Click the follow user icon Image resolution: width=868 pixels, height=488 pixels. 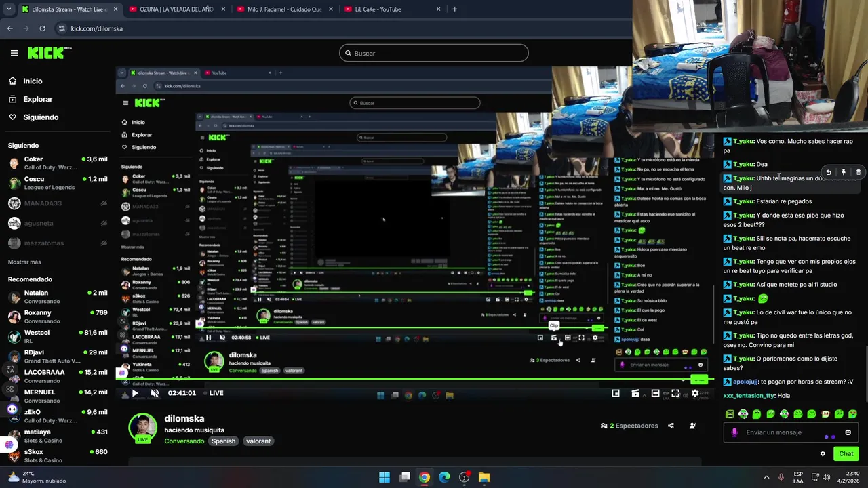click(692, 426)
